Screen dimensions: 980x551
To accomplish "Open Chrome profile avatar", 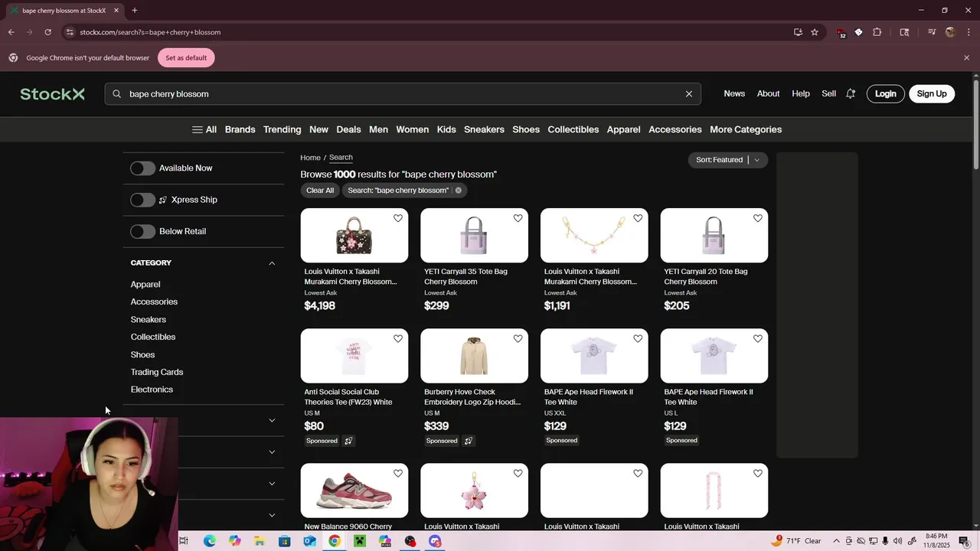I will click(950, 32).
